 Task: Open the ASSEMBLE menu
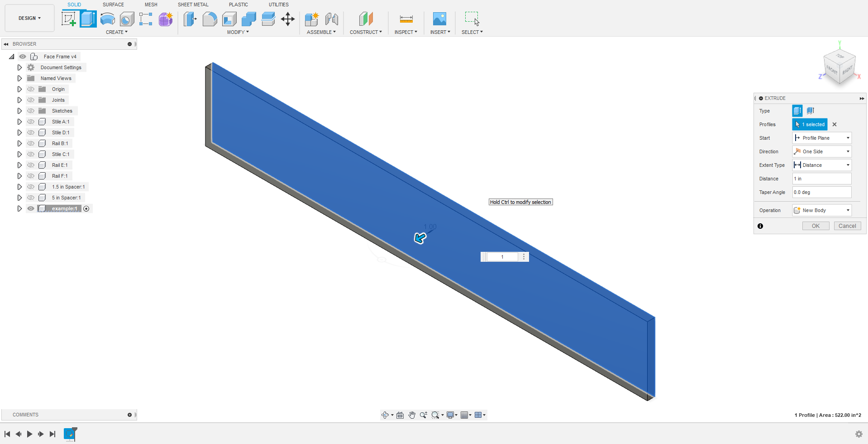coord(321,32)
